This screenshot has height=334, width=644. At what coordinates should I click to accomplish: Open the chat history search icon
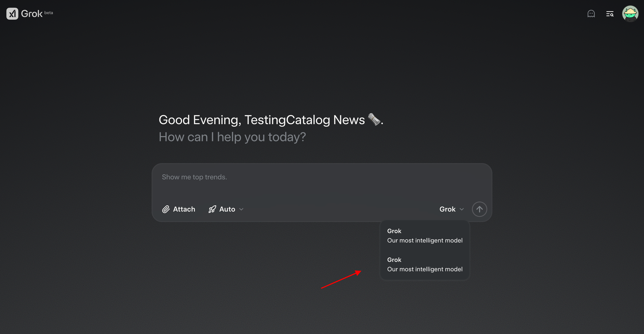point(610,14)
